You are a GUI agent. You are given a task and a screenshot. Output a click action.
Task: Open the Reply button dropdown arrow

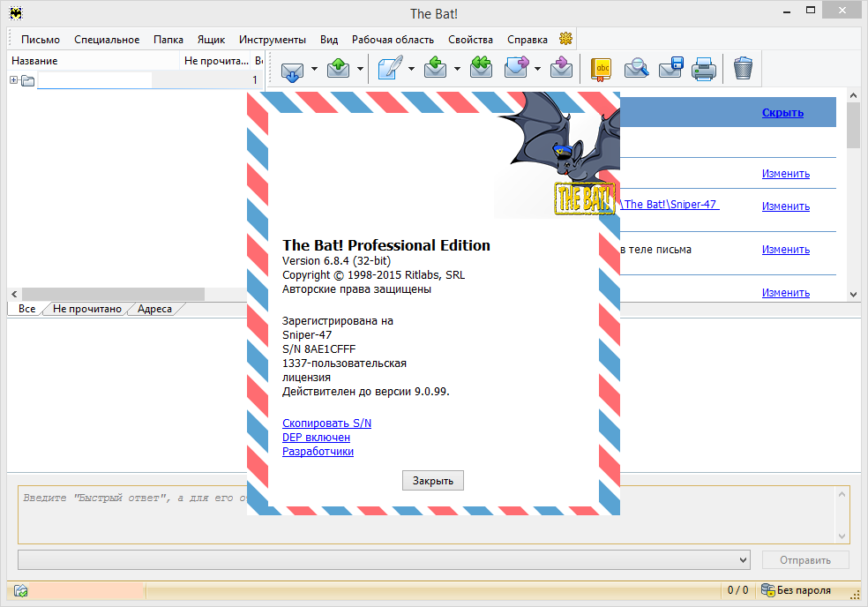[457, 69]
